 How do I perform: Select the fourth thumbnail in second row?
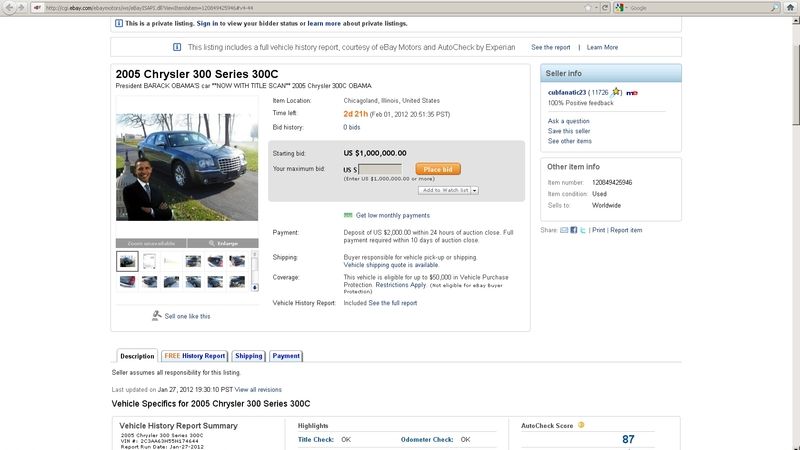(193, 282)
